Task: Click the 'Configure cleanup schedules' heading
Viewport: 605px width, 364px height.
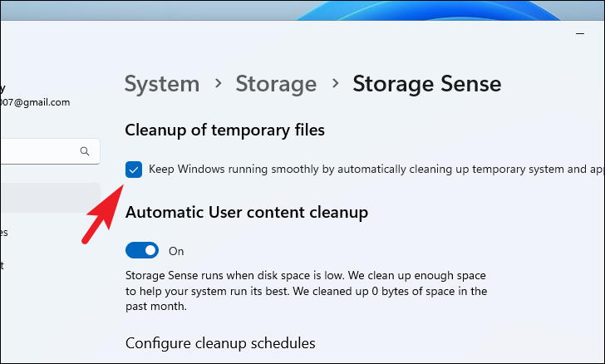Action: 220,342
